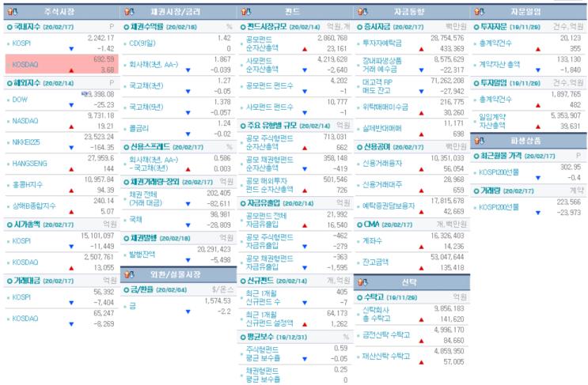Open the 금 price link
The width and height of the screenshot is (588, 385).
point(132,307)
